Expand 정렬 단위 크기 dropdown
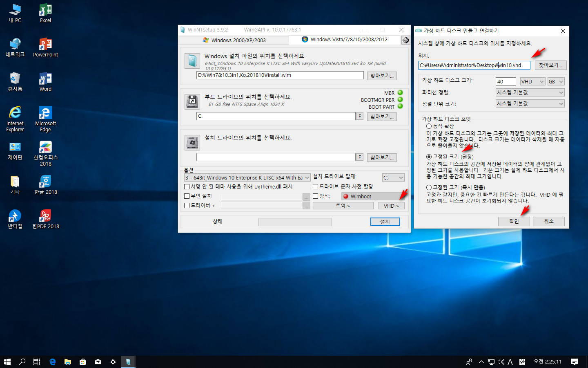This screenshot has height=368, width=588. (530, 104)
